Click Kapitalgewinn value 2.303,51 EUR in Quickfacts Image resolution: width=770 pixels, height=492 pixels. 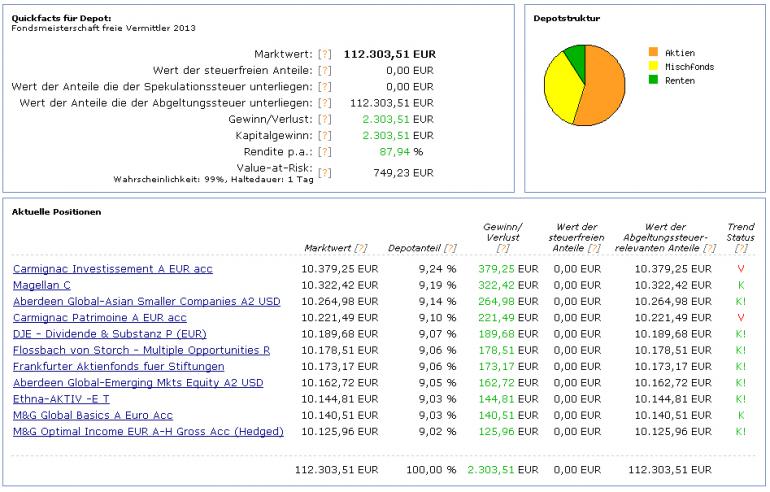[398, 136]
